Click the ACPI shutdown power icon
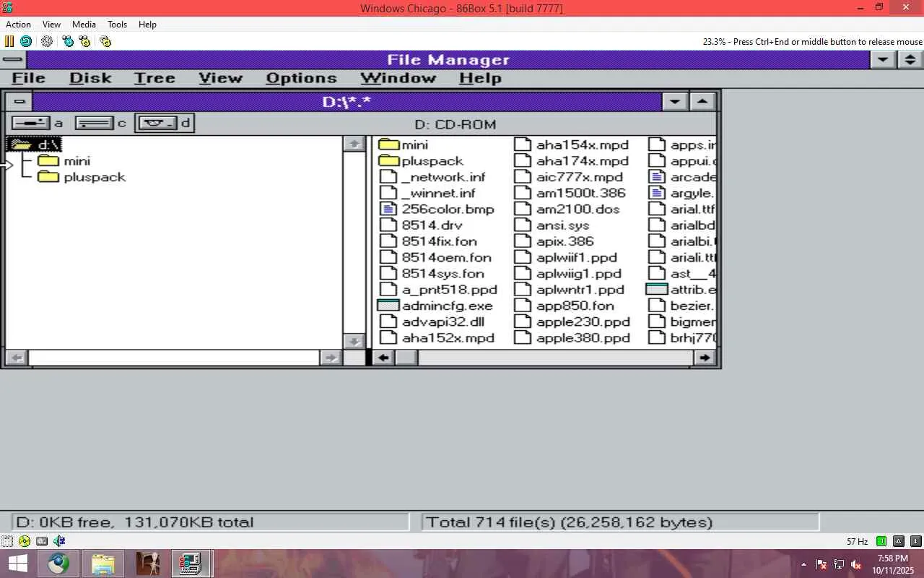 click(47, 41)
